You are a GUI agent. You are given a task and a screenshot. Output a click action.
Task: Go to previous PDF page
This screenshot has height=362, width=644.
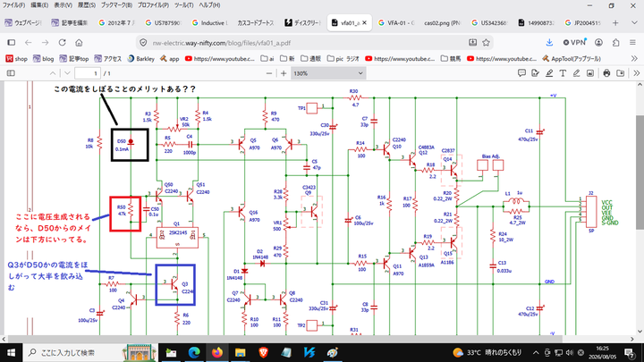(53, 73)
